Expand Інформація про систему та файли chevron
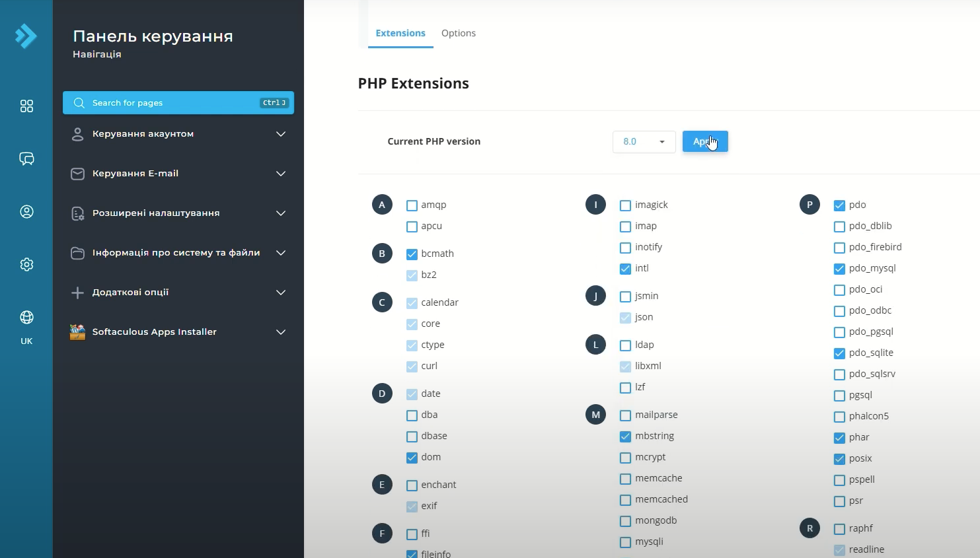Image resolution: width=980 pixels, height=558 pixels. coord(281,253)
